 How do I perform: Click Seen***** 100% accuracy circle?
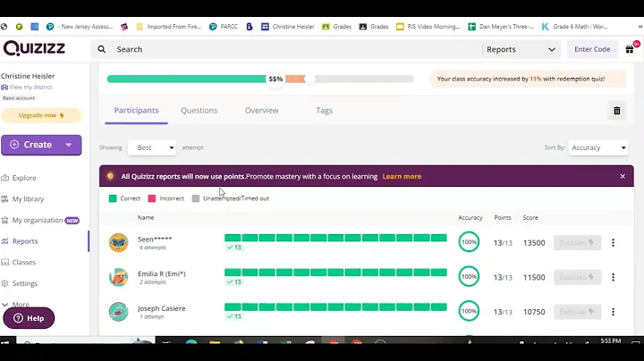pyautogui.click(x=469, y=242)
